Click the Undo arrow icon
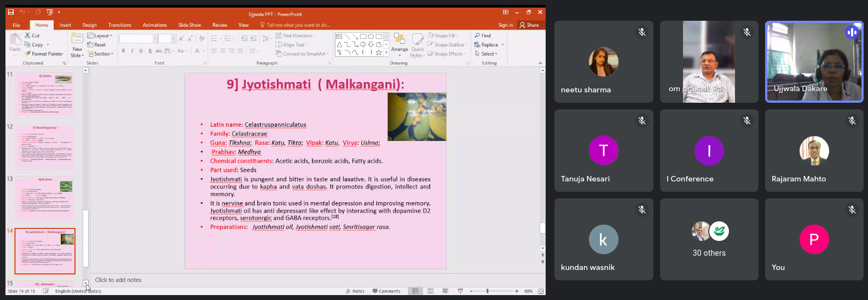Screen dimensions: 868x300 22,12
